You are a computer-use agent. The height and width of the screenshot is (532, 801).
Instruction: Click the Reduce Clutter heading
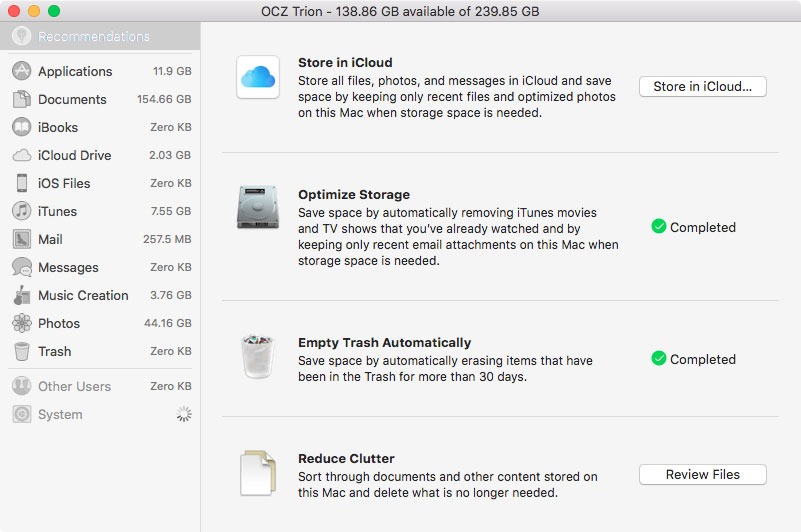coord(346,458)
